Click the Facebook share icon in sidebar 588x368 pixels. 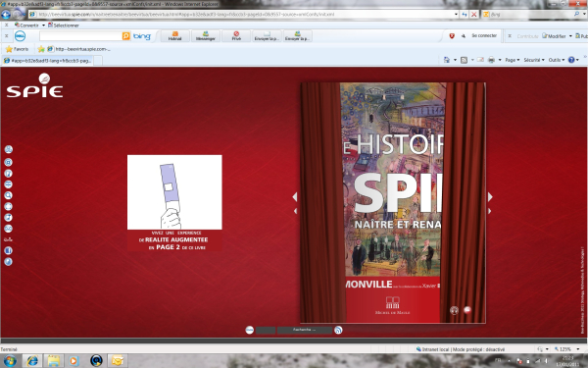pyautogui.click(x=8, y=250)
